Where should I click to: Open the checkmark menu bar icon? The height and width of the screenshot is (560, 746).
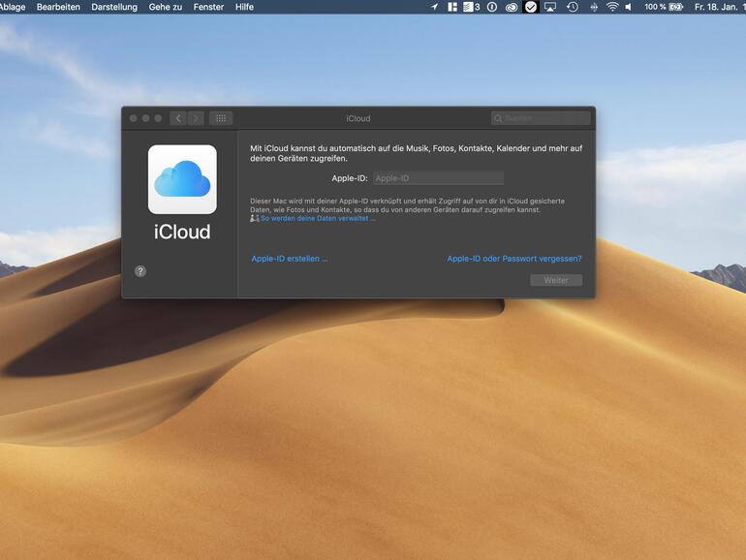point(531,7)
